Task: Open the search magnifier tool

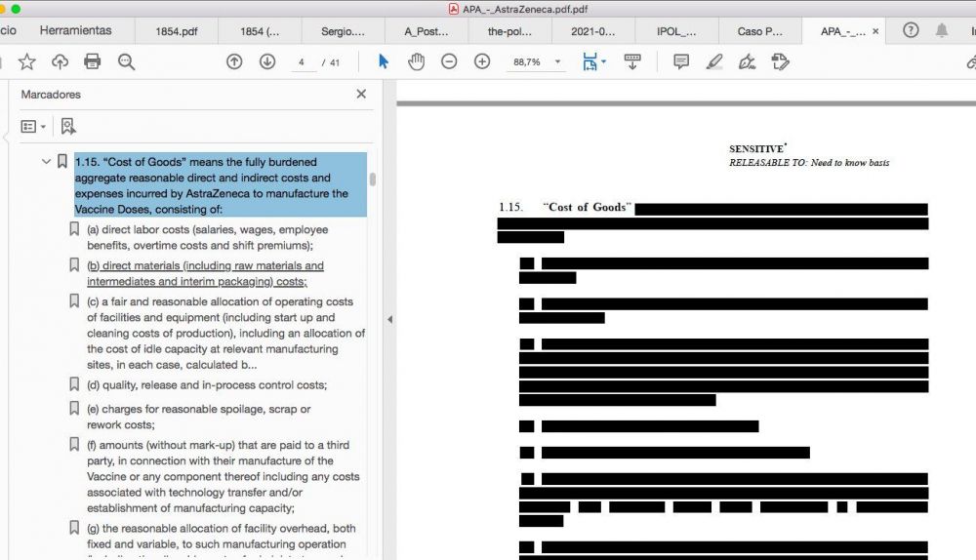Action: click(x=126, y=61)
